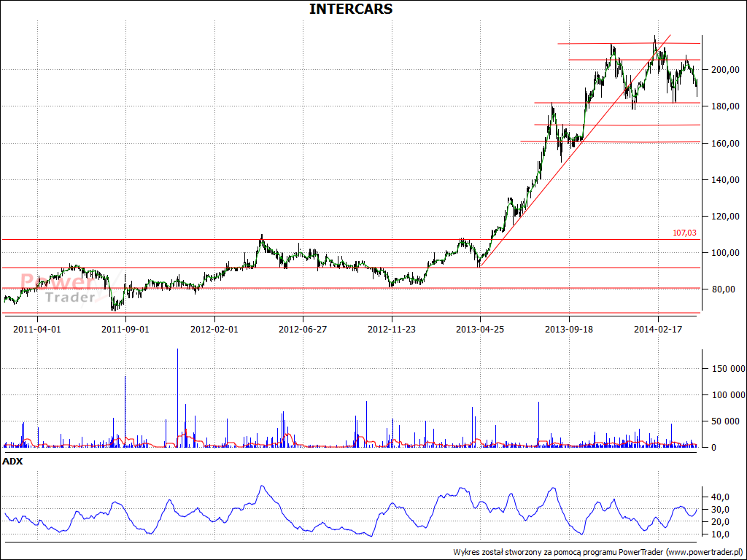The height and width of the screenshot is (560, 747).
Task: Select the 100,00 price axis label
Action: (x=725, y=253)
